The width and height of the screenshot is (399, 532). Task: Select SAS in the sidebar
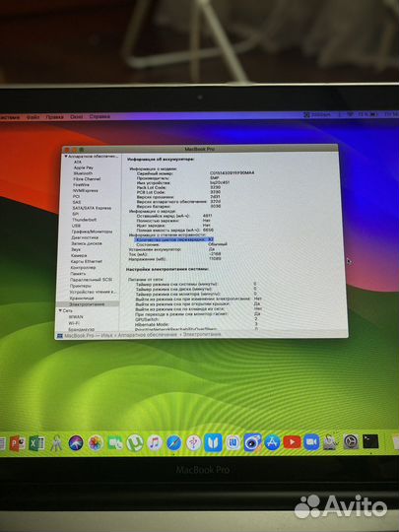pyautogui.click(x=76, y=202)
